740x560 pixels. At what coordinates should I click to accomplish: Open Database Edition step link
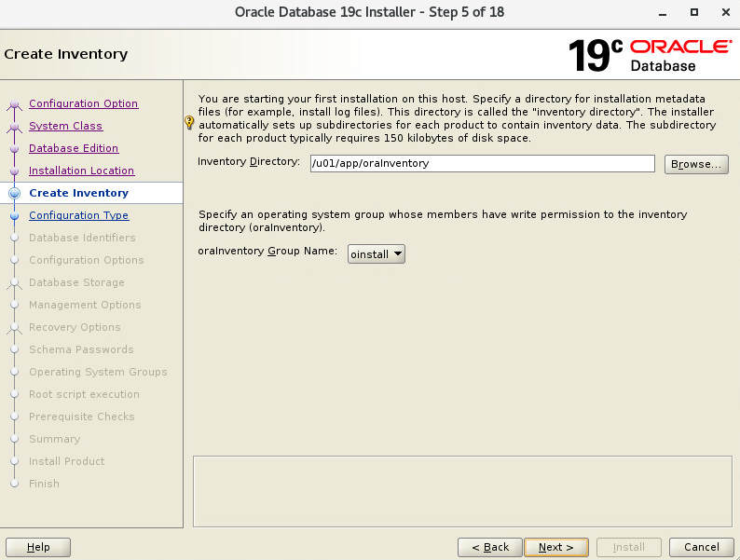tap(74, 148)
